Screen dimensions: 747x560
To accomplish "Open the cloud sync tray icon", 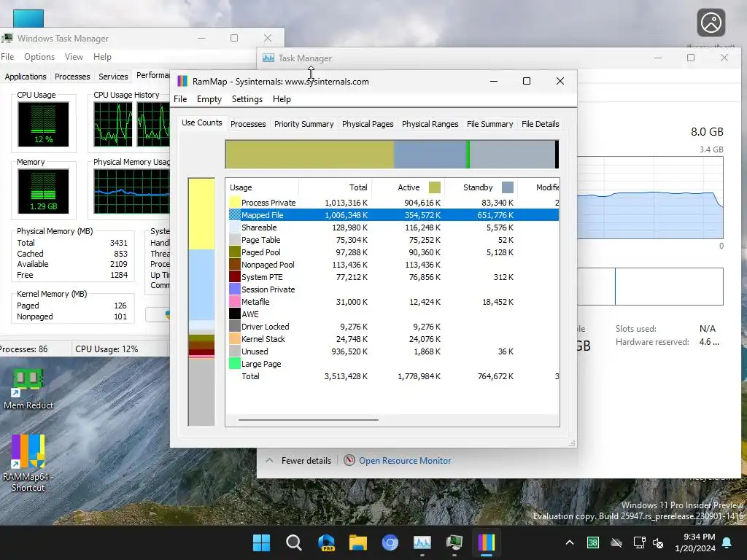I will [x=616, y=542].
